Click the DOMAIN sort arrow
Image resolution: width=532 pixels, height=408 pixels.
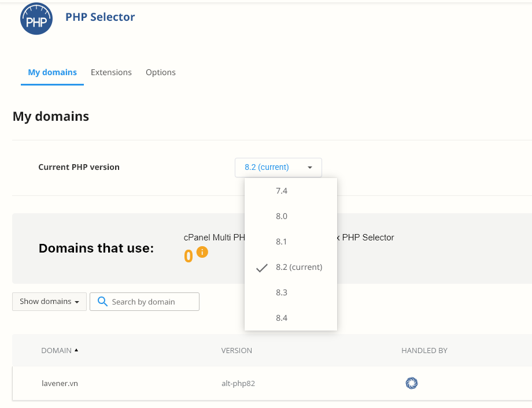(76, 350)
